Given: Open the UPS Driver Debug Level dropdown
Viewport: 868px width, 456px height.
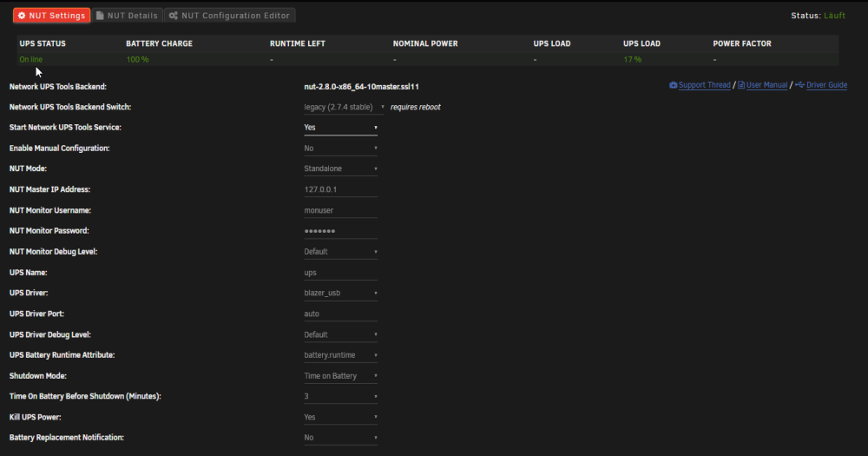Looking at the screenshot, I should pos(340,334).
